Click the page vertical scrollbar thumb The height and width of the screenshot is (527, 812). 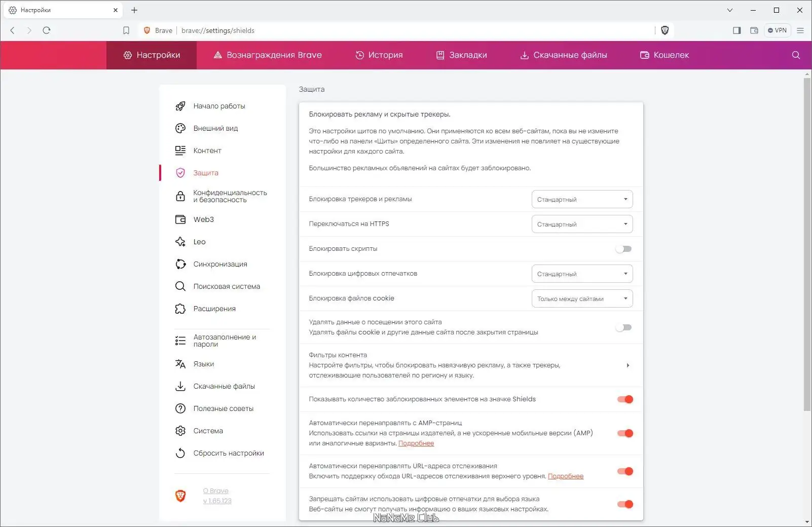tap(807, 244)
